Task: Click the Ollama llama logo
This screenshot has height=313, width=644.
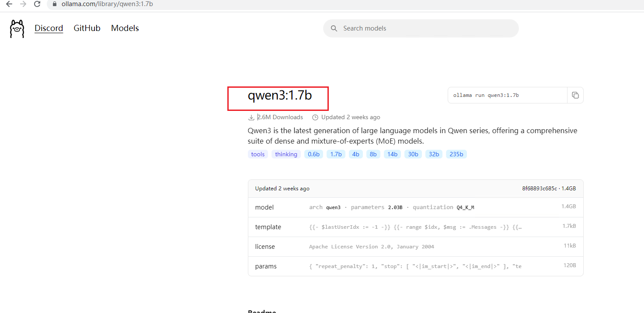Action: pyautogui.click(x=17, y=29)
